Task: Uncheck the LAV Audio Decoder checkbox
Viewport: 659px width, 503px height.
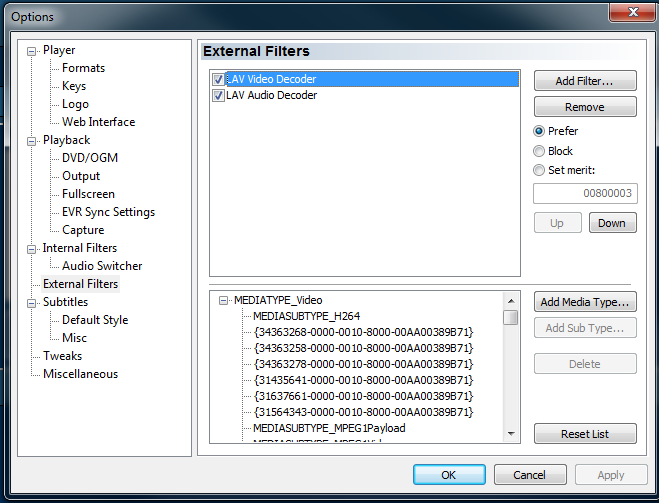Action: click(x=218, y=96)
